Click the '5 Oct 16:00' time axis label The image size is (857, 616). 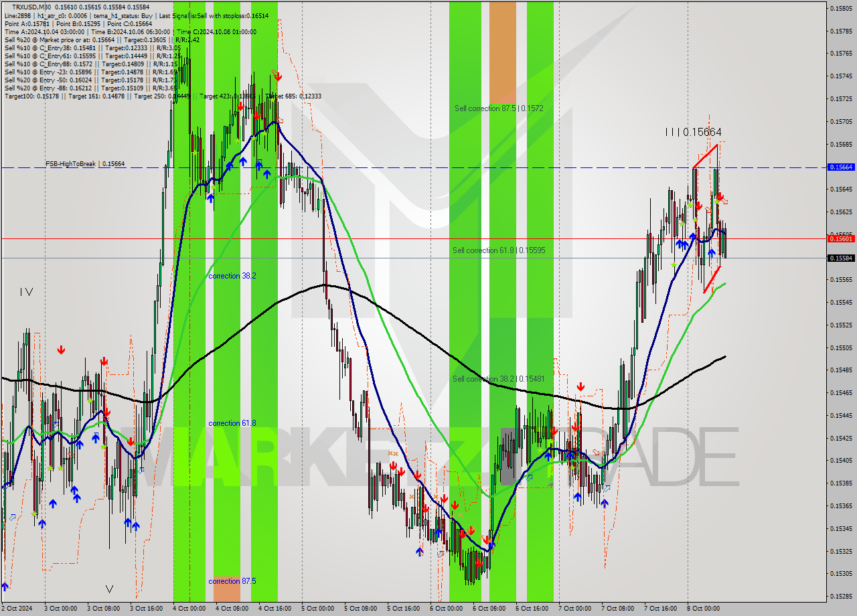tap(404, 609)
